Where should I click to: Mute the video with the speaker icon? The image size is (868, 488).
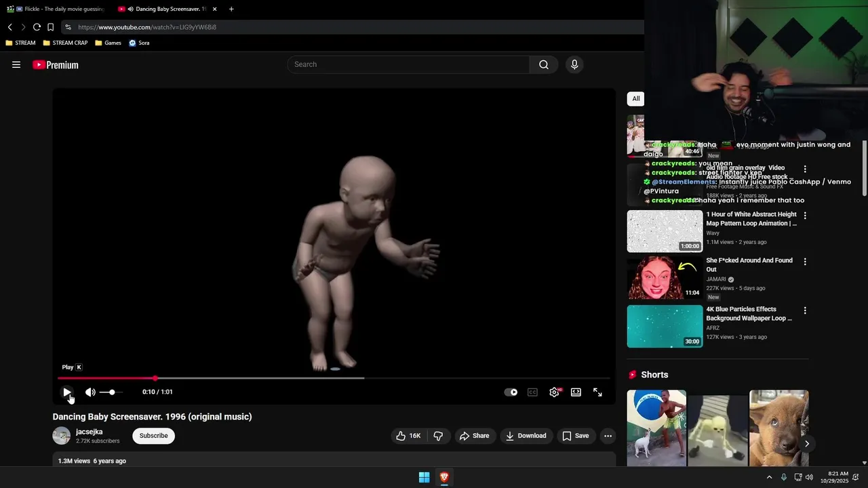coord(90,392)
